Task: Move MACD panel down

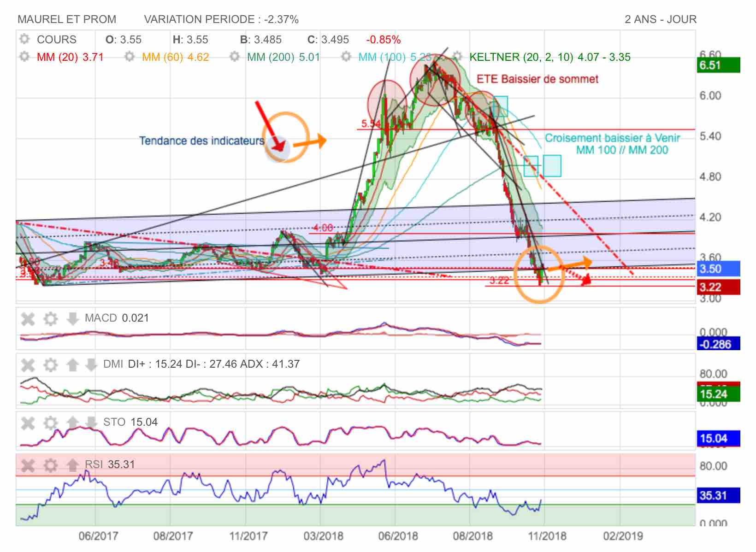Action: click(72, 318)
